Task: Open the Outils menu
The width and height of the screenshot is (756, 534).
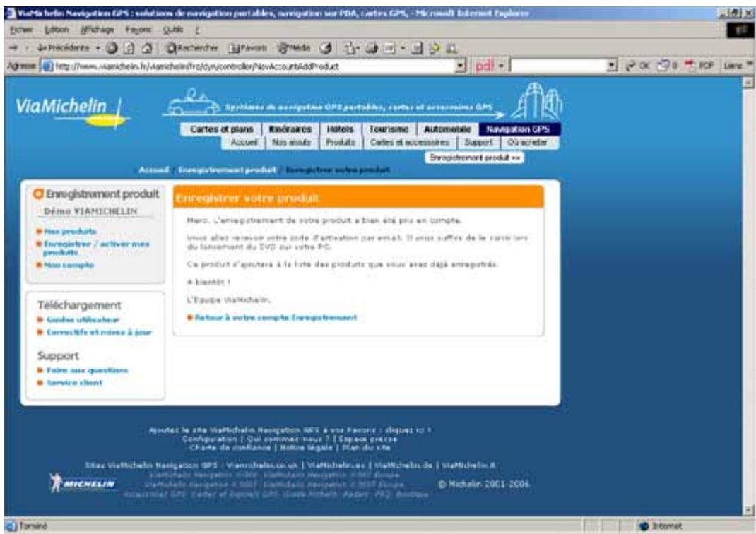Action: 172,30
